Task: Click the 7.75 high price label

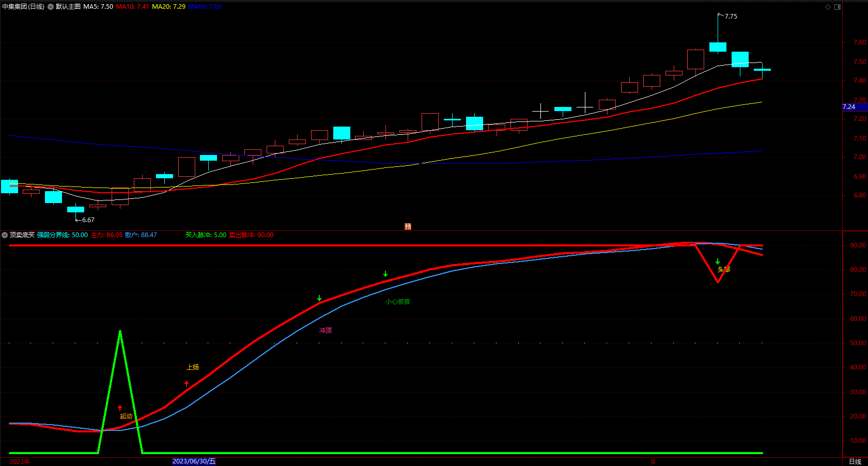Action: pos(731,17)
